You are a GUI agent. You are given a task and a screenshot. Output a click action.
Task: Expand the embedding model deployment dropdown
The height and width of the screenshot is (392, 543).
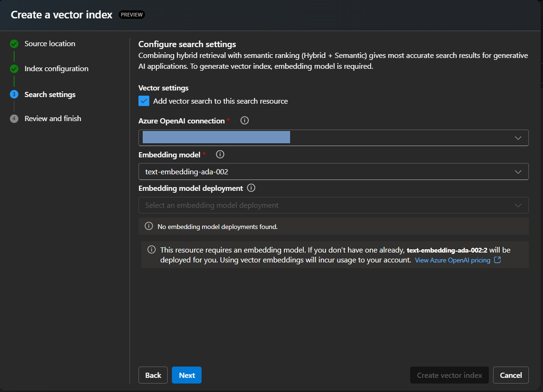tap(518, 205)
